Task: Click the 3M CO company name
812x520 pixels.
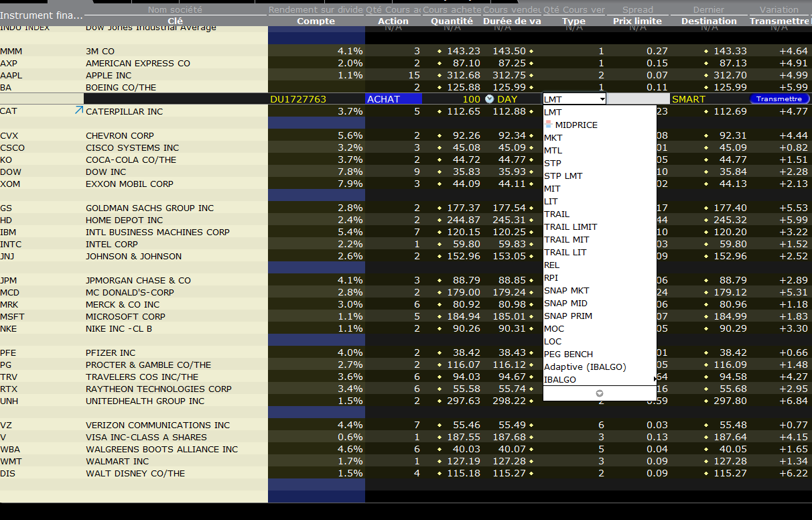Action: pyautogui.click(x=100, y=51)
